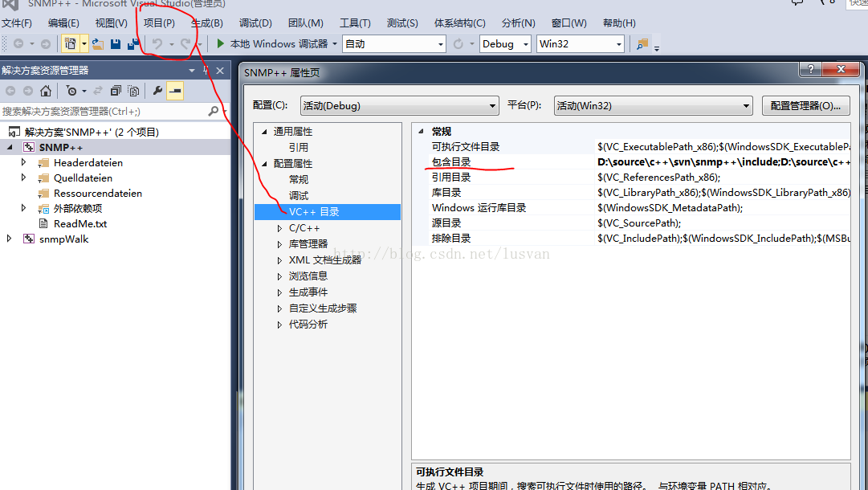This screenshot has width=868, height=490.
Task: Select the Ressourcendateien folder
Action: [97, 194]
